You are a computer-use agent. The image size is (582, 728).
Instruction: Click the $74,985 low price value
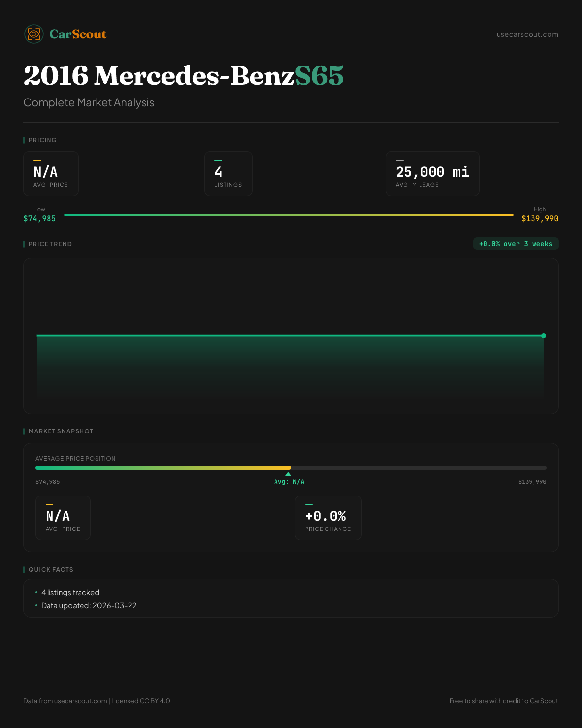click(x=40, y=219)
